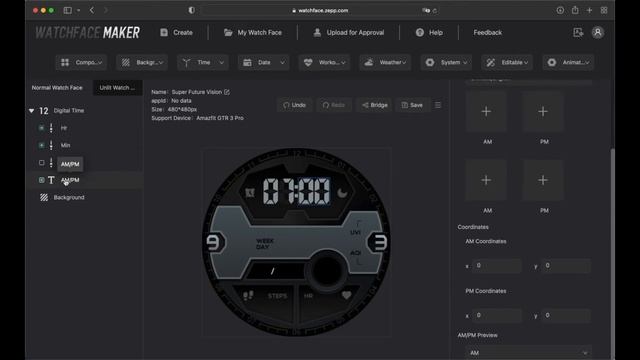640x360 pixels.
Task: Click the Redo button
Action: pos(333,105)
